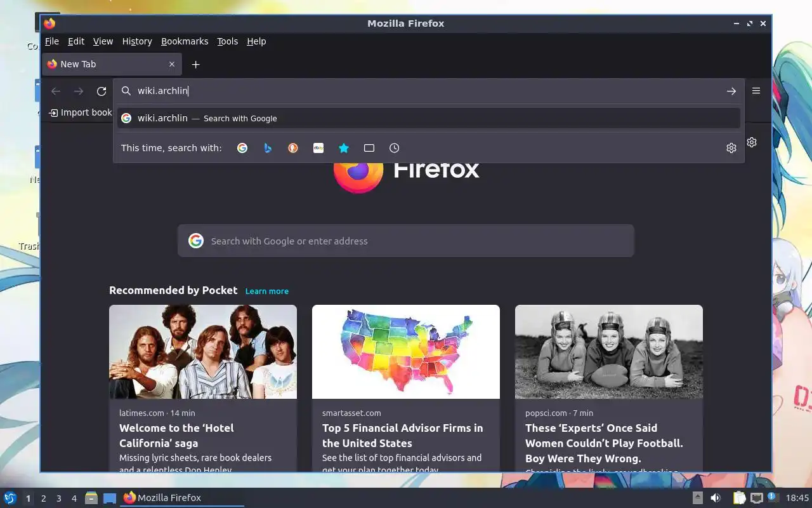The height and width of the screenshot is (508, 812).
Task: Open the History menu
Action: pyautogui.click(x=137, y=41)
